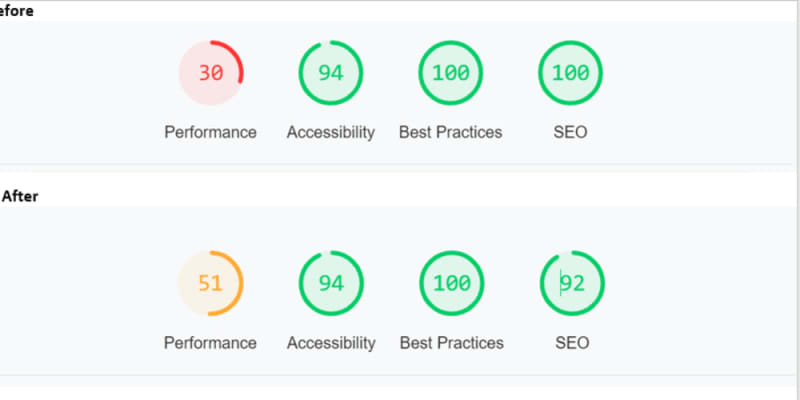
Task: Open the Before Best Practices gauge
Action: point(451,73)
